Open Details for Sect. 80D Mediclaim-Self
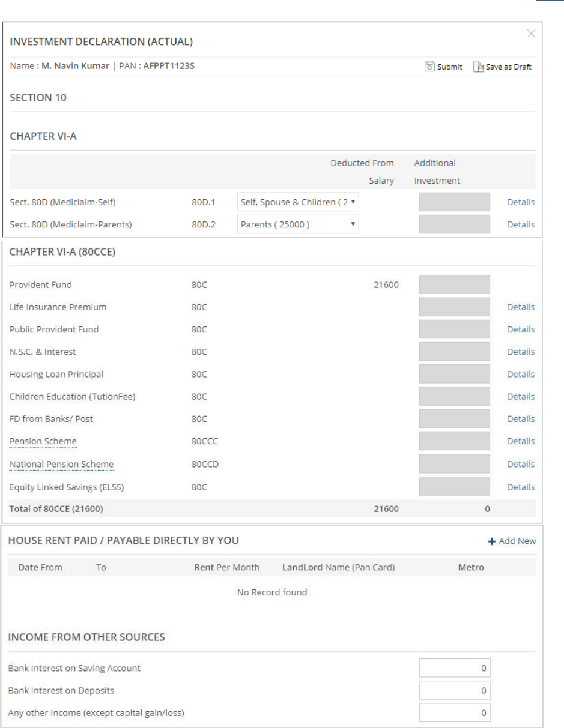The width and height of the screenshot is (564, 728). (520, 202)
